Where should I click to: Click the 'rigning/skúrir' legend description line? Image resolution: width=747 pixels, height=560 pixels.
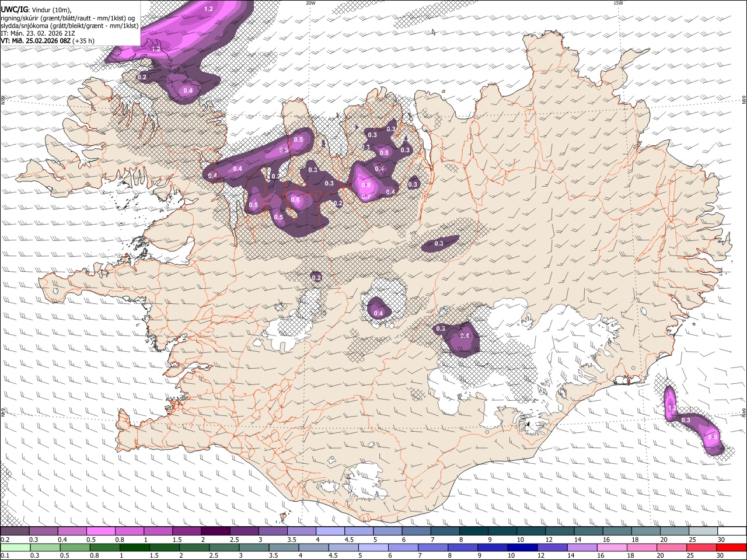pos(68,18)
